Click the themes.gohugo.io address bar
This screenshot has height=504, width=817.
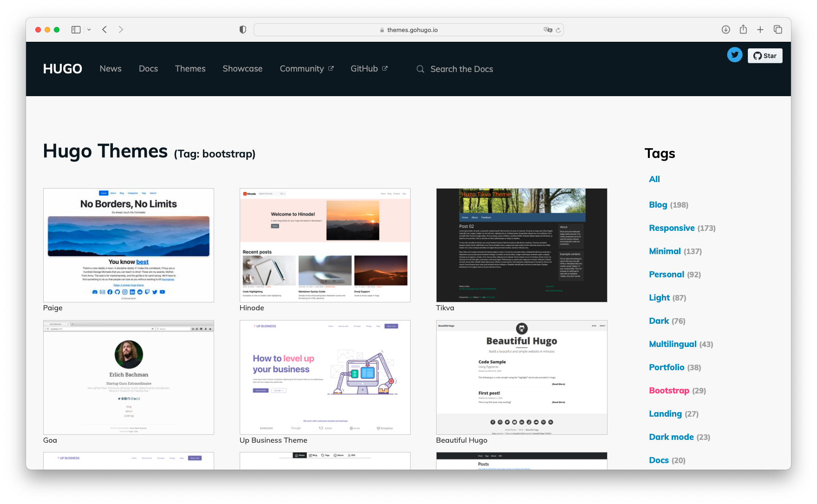tap(409, 30)
